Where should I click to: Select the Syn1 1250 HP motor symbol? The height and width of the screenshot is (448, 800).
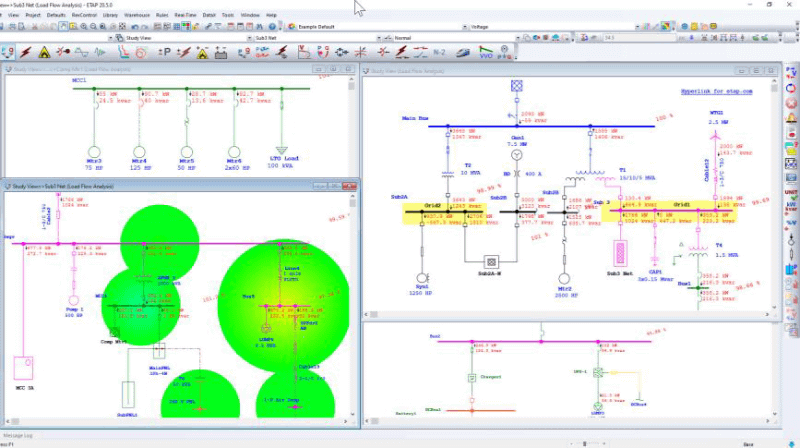422,279
